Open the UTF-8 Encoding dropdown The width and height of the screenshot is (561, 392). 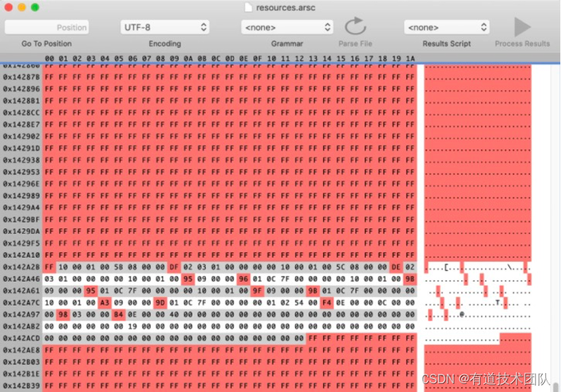(x=165, y=28)
